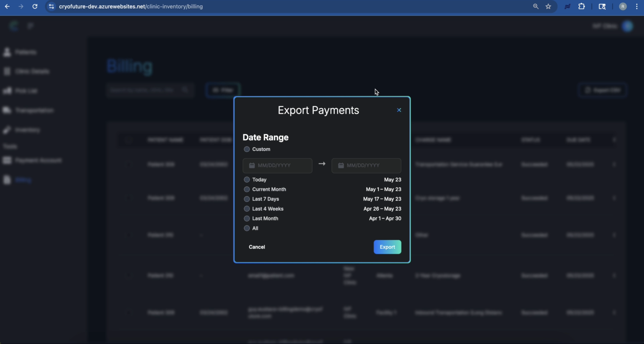Open the end date calendar icon
644x344 pixels.
point(341,166)
